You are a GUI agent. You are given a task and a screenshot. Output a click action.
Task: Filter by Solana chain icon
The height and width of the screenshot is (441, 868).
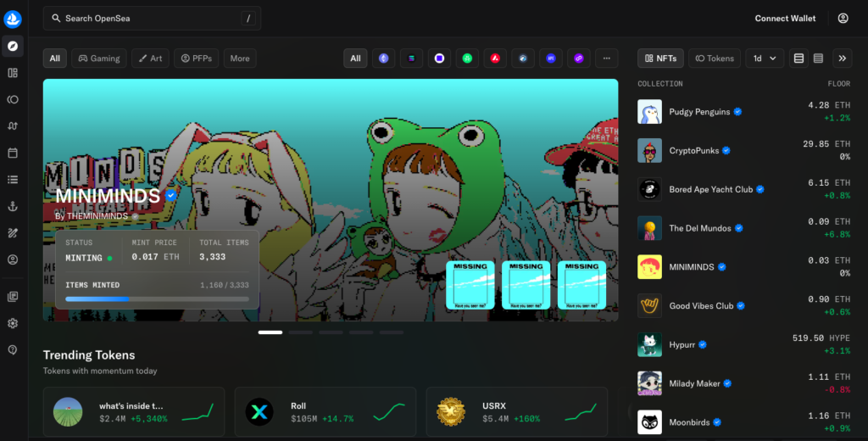(411, 59)
